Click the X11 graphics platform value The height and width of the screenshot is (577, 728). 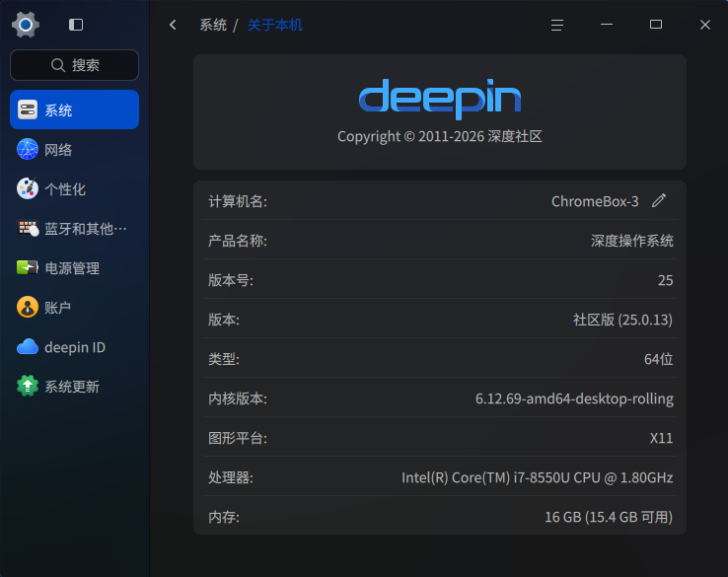click(661, 438)
